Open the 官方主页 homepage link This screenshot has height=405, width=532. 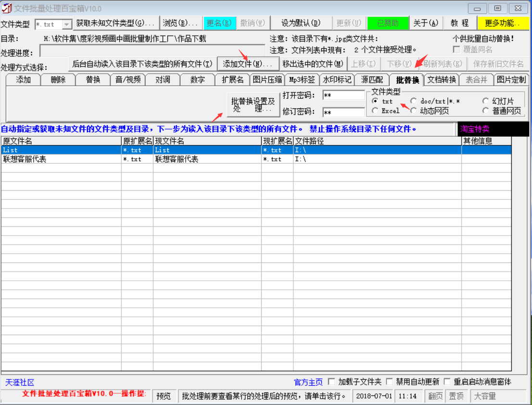point(308,381)
